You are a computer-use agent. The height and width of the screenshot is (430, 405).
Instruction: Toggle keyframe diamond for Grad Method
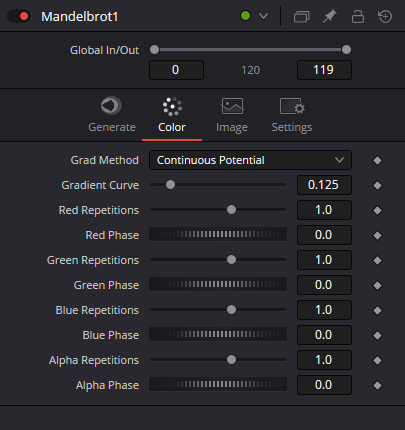click(x=377, y=161)
